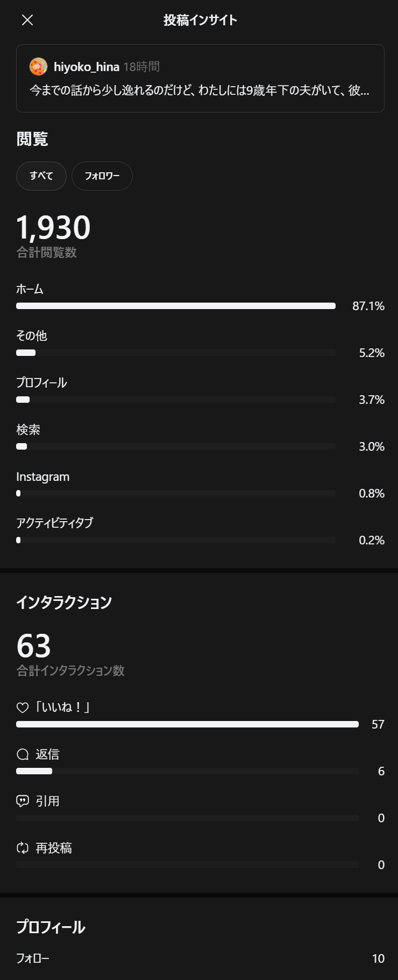Click the repost icon beside 再投稿
398x980 pixels.
[x=23, y=848]
